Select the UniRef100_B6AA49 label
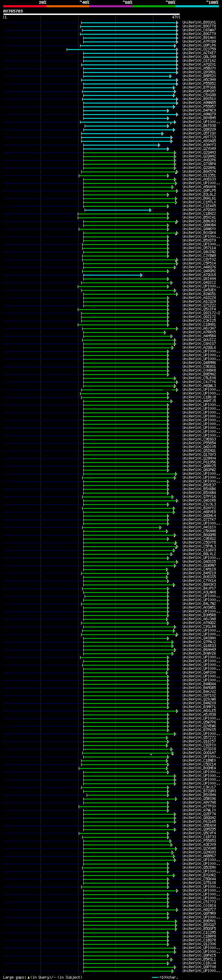The height and width of the screenshot is (980, 222). pos(199,649)
